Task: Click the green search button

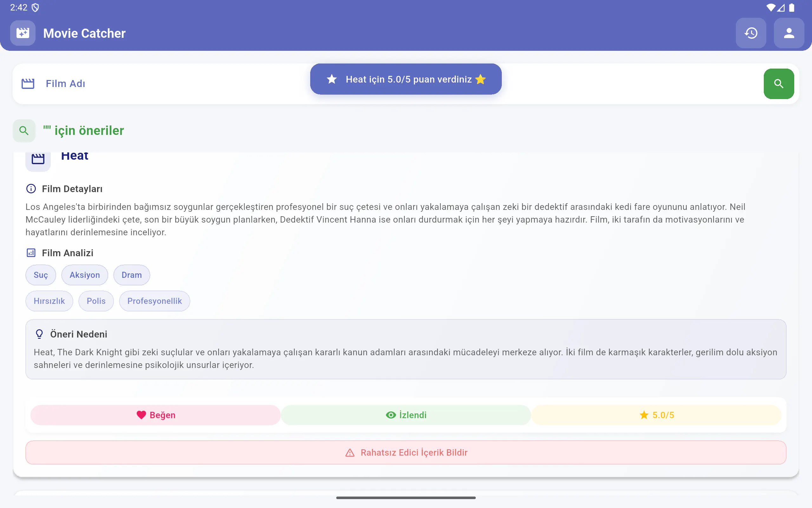Action: pos(778,84)
